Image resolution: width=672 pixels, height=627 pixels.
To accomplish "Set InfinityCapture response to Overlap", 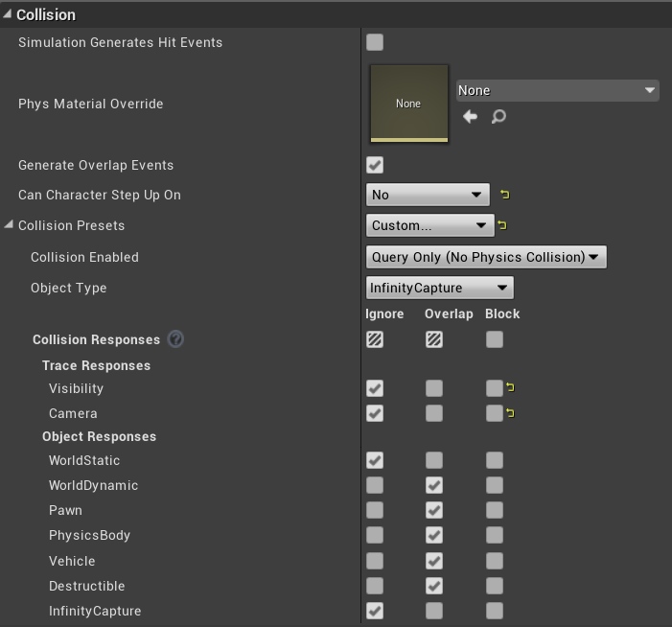I will pos(434,611).
